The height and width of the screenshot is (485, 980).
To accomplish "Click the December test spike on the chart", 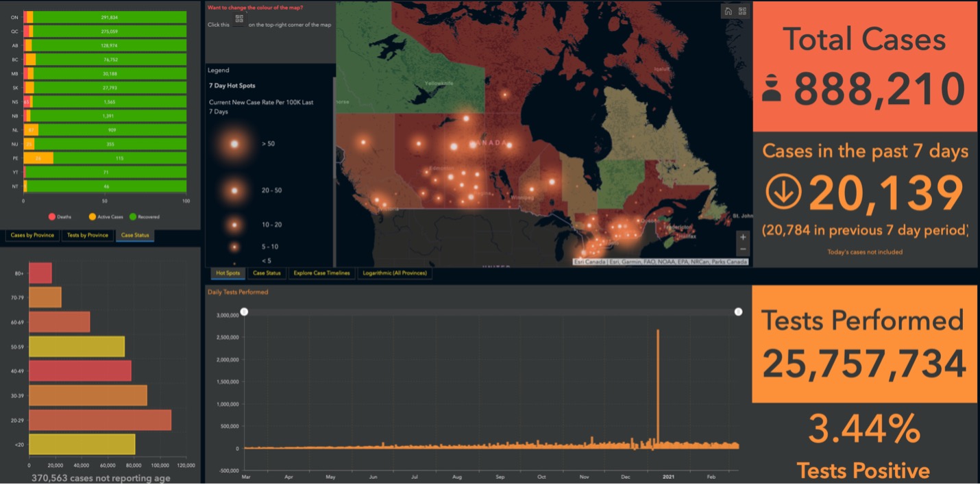I will click(x=658, y=384).
